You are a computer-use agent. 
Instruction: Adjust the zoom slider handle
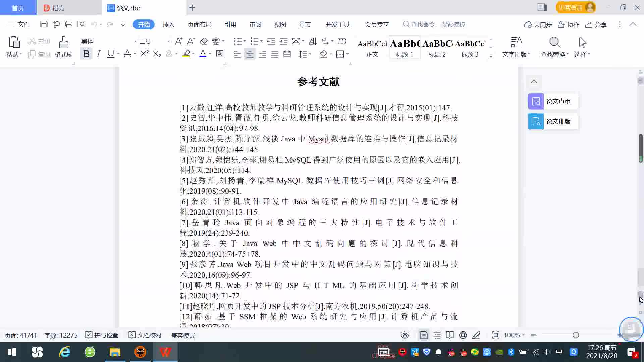pos(576,335)
